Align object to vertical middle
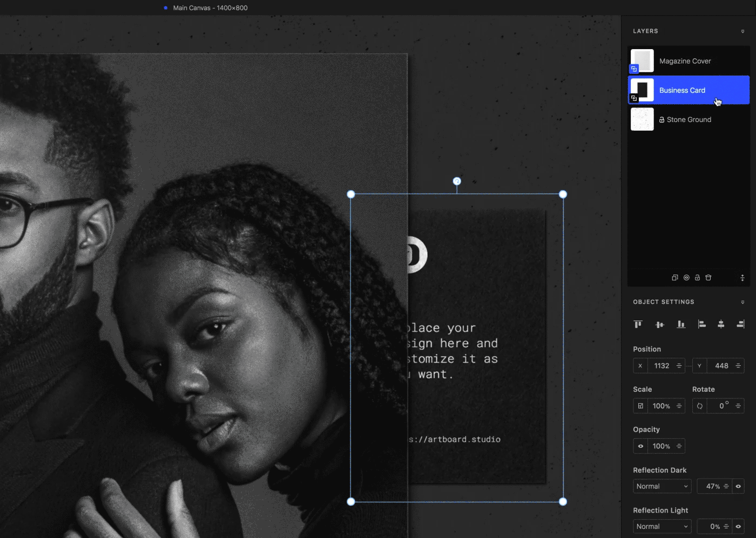The width and height of the screenshot is (756, 538). pyautogui.click(x=659, y=324)
